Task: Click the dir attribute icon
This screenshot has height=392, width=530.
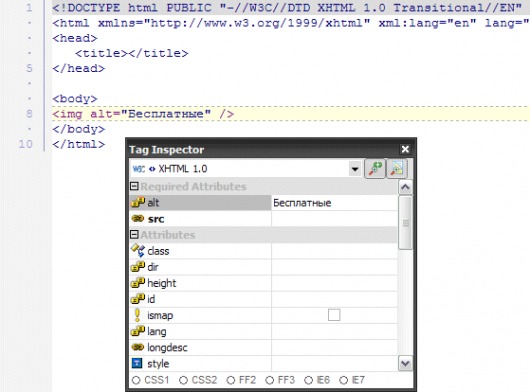Action: (138, 267)
